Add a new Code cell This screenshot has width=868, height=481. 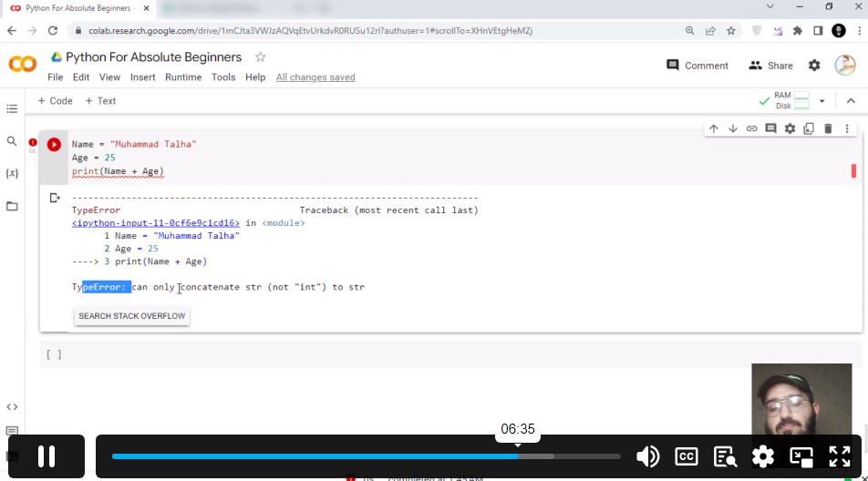pos(56,101)
